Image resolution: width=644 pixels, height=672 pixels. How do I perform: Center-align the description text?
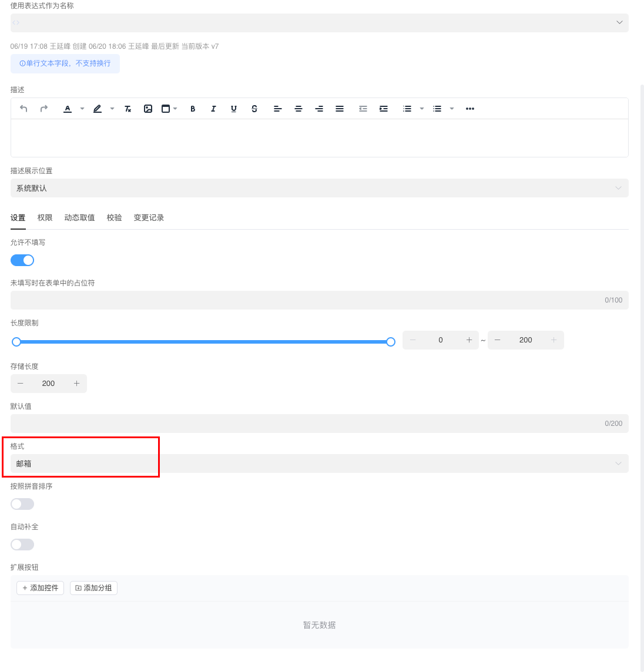coord(298,109)
